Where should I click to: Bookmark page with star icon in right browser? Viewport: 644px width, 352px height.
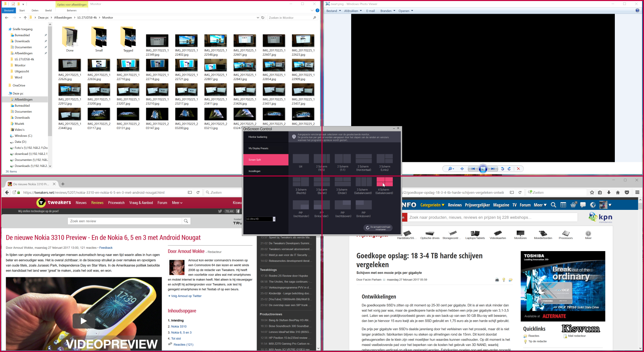pos(592,192)
